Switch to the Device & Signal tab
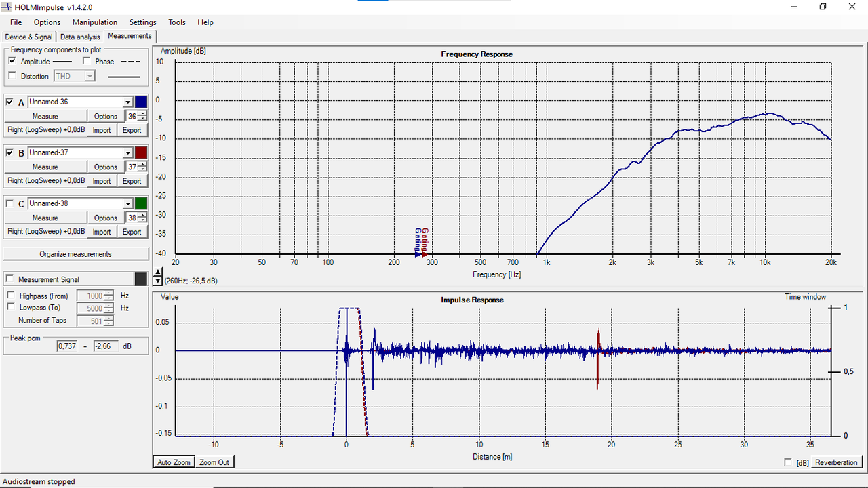 click(x=29, y=37)
